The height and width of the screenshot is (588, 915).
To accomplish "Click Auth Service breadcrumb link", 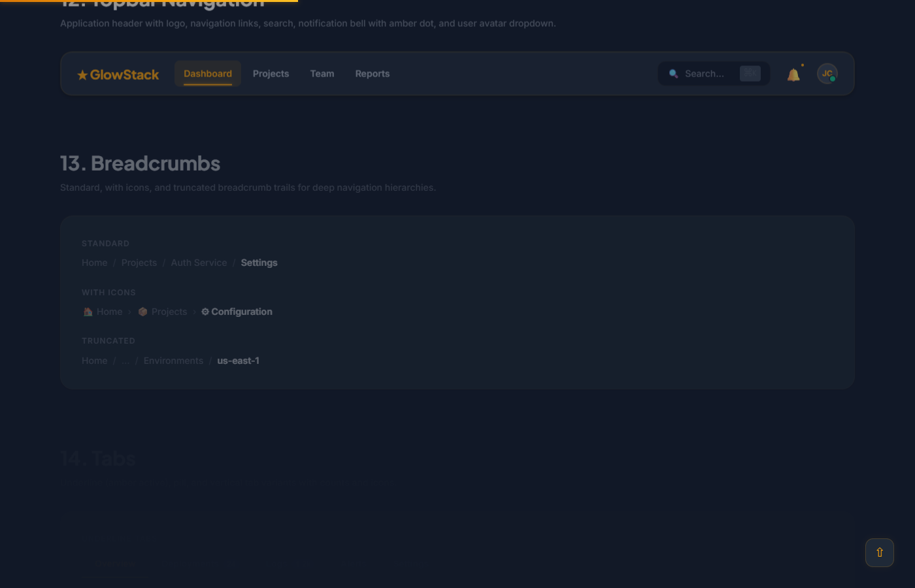I will (199, 263).
